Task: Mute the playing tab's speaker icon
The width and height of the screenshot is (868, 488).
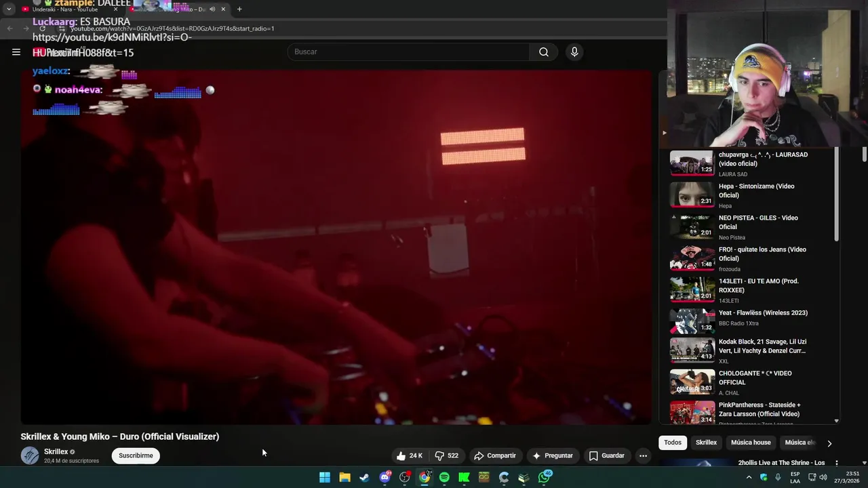Action: click(x=212, y=9)
